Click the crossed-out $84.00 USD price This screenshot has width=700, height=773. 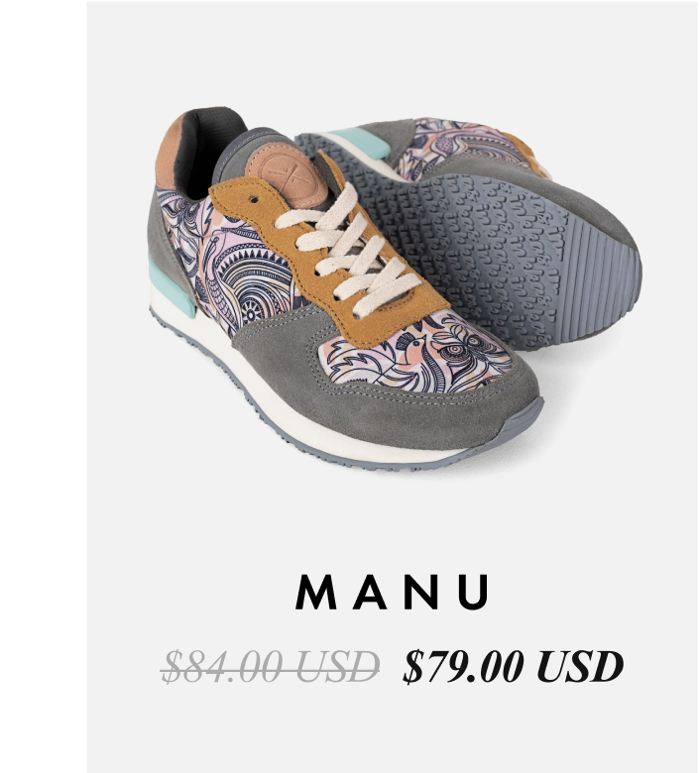tap(271, 667)
